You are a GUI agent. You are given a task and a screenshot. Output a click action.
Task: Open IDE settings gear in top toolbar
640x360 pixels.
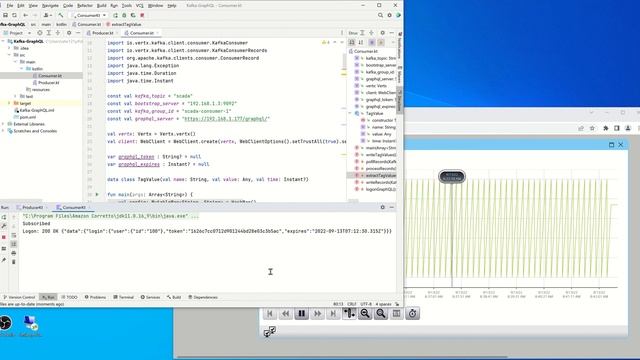[389, 16]
